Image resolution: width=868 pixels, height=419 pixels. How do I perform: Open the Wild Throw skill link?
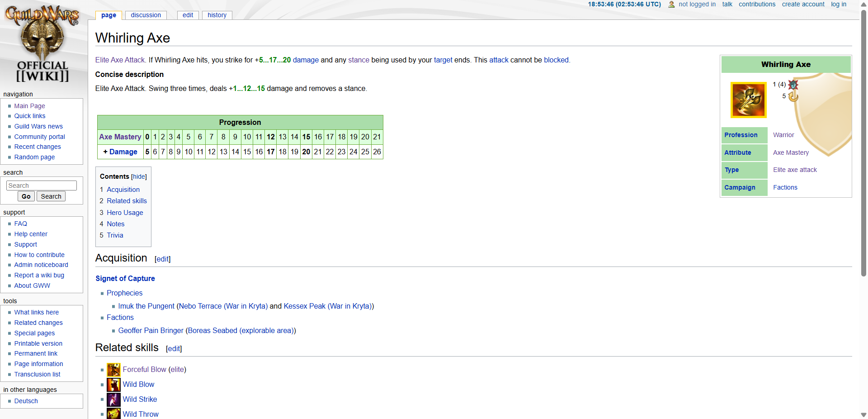coord(141,414)
